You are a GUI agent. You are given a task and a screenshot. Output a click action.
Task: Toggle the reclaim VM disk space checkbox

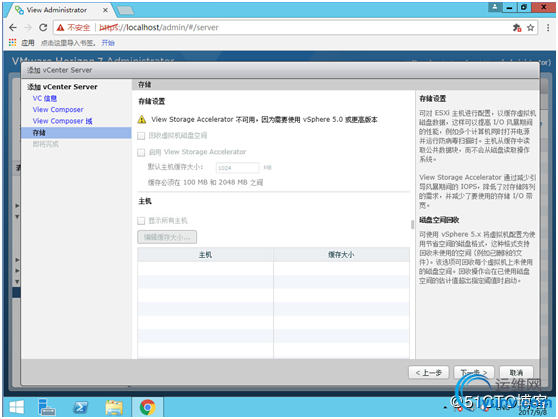[x=141, y=136]
